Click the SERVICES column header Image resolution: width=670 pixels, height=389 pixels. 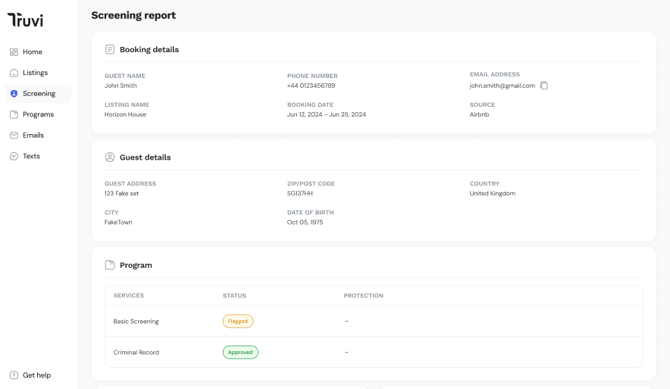[129, 295]
